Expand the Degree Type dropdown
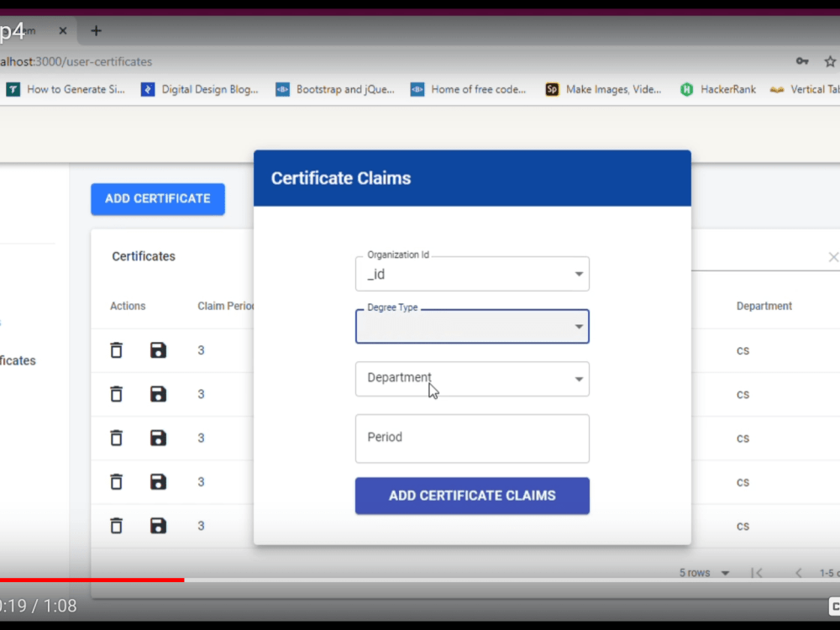Viewport: 840px width, 630px height. point(472,326)
